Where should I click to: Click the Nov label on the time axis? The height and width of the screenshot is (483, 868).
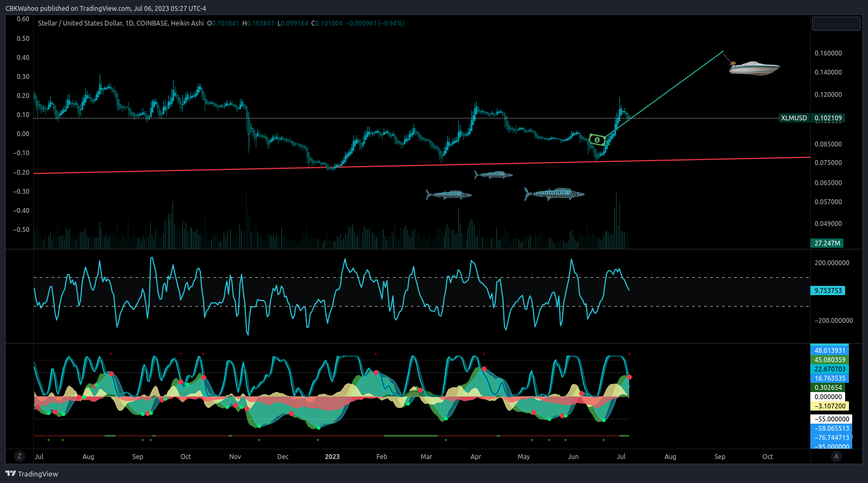pyautogui.click(x=235, y=457)
